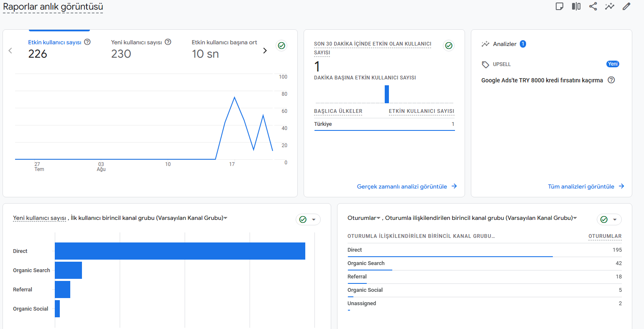Click the compare columns icon
644x329 pixels.
pyautogui.click(x=576, y=6)
